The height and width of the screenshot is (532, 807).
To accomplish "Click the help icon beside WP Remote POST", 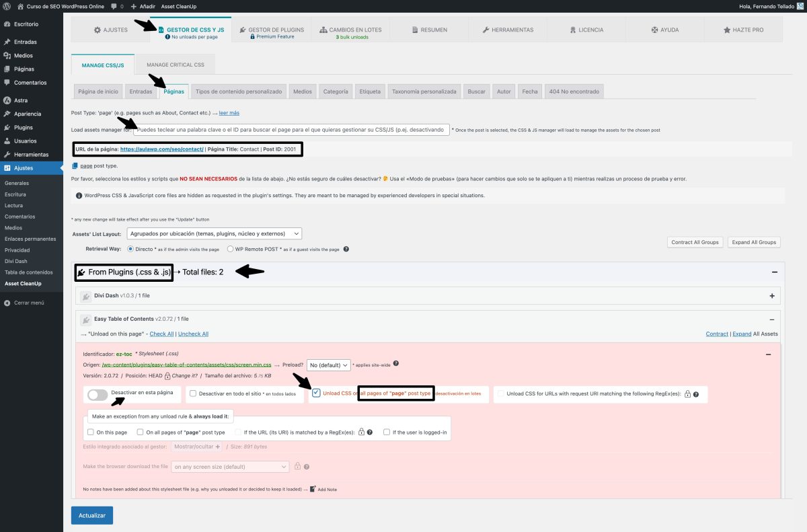I will (346, 249).
